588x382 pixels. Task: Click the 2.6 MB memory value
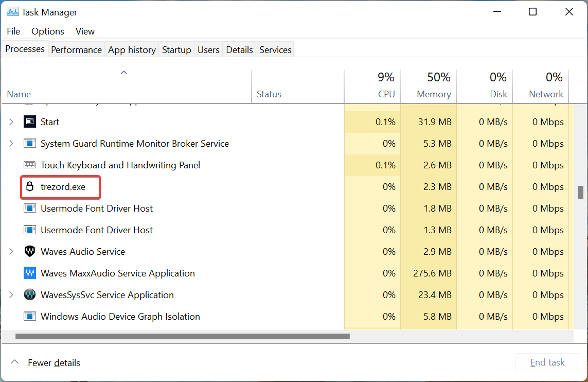(x=437, y=165)
